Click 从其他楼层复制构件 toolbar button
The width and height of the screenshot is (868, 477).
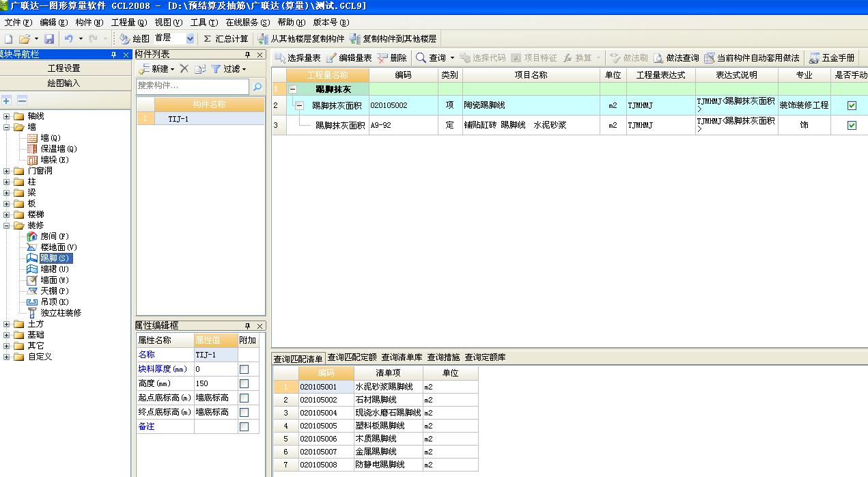click(301, 39)
